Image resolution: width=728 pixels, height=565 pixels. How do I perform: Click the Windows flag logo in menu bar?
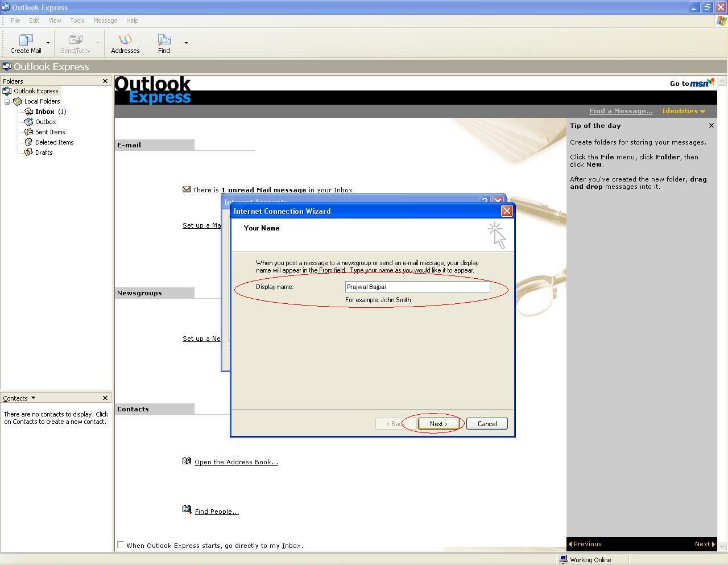click(721, 20)
